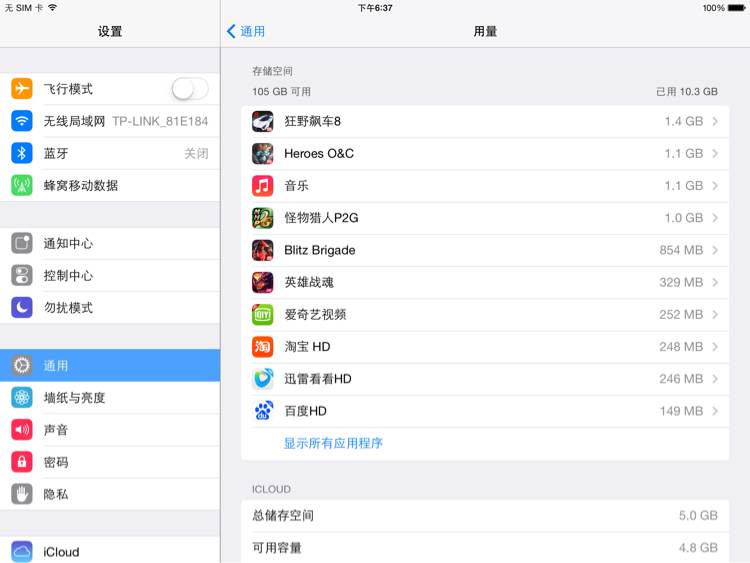The width and height of the screenshot is (750, 563).
Task: Tap the Heroes O&C app icon
Action: (x=263, y=154)
